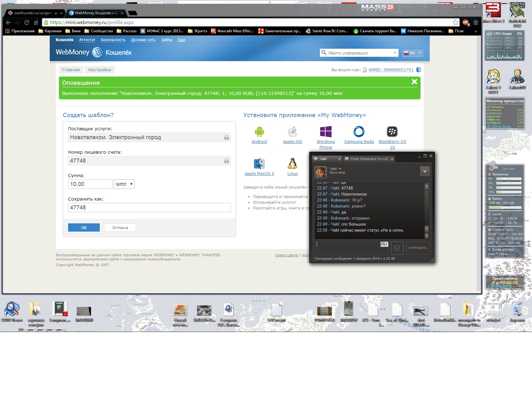Open the AdBlock Plus extension icon
The width and height of the screenshot is (532, 417).
(x=465, y=22)
